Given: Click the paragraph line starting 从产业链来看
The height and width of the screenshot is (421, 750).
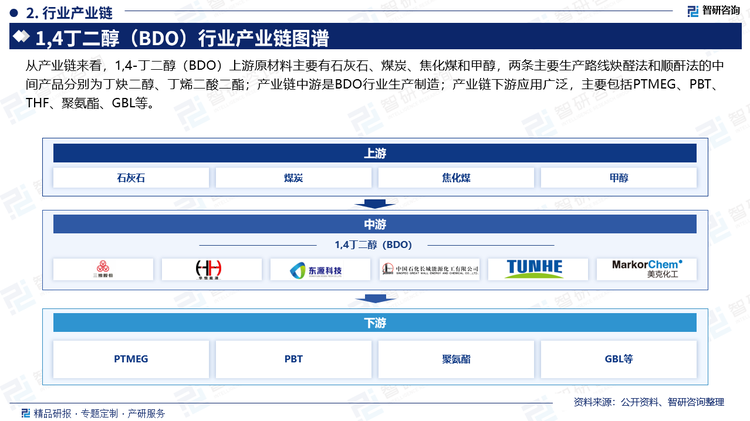Looking at the screenshot, I should pyautogui.click(x=375, y=66).
